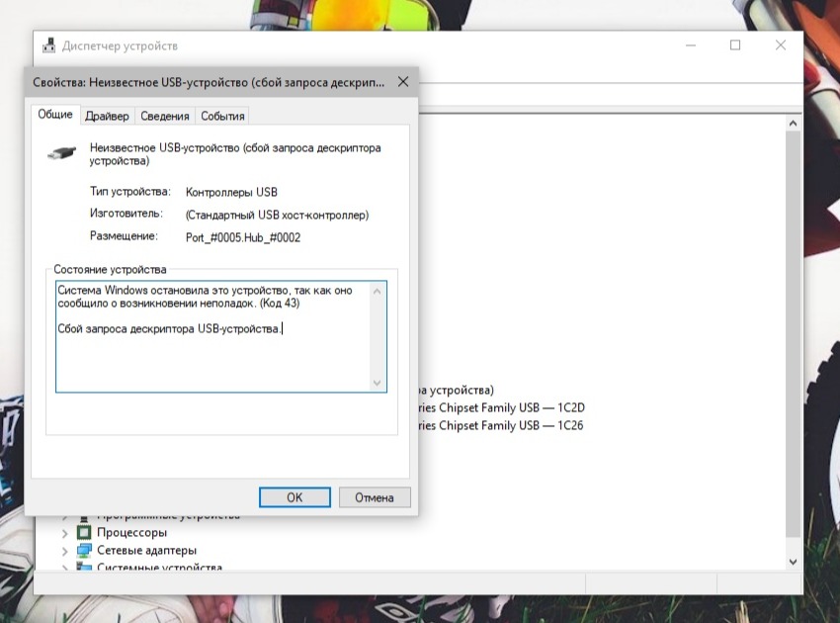Image resolution: width=840 pixels, height=623 pixels.
Task: Click the Device Manager vertical scrollbar thumb
Action: click(793, 333)
